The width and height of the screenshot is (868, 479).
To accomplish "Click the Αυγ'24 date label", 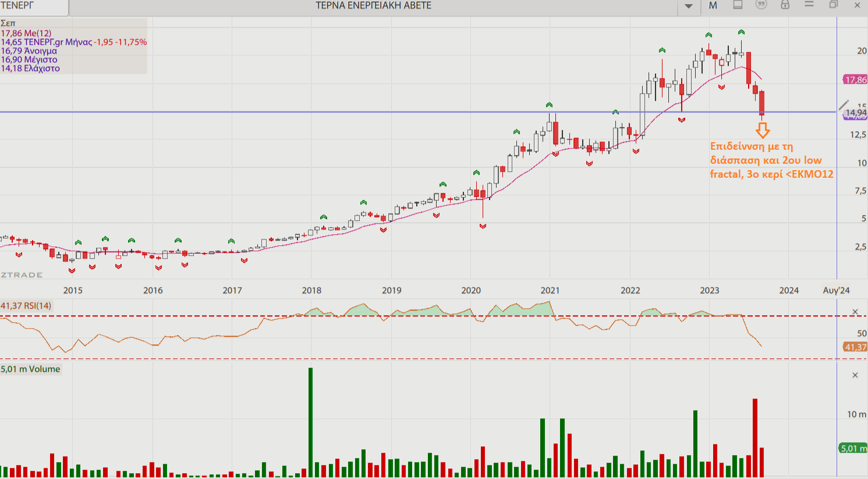I will click(x=836, y=290).
